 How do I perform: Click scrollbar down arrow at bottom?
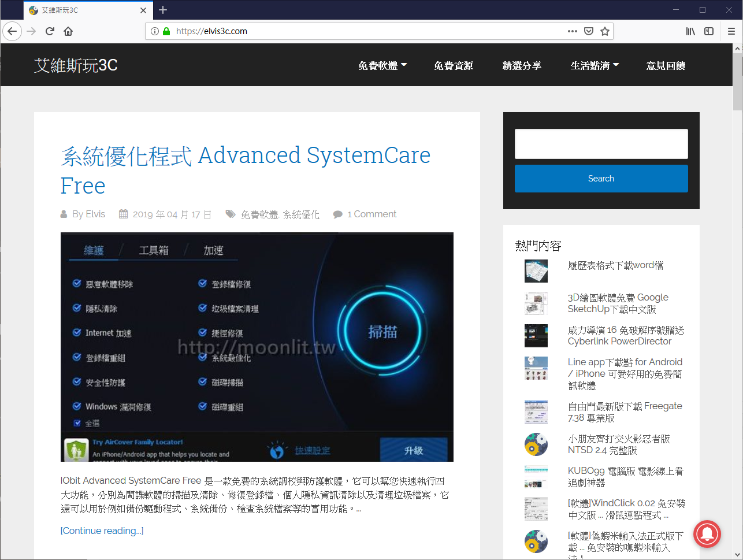[x=737, y=555]
